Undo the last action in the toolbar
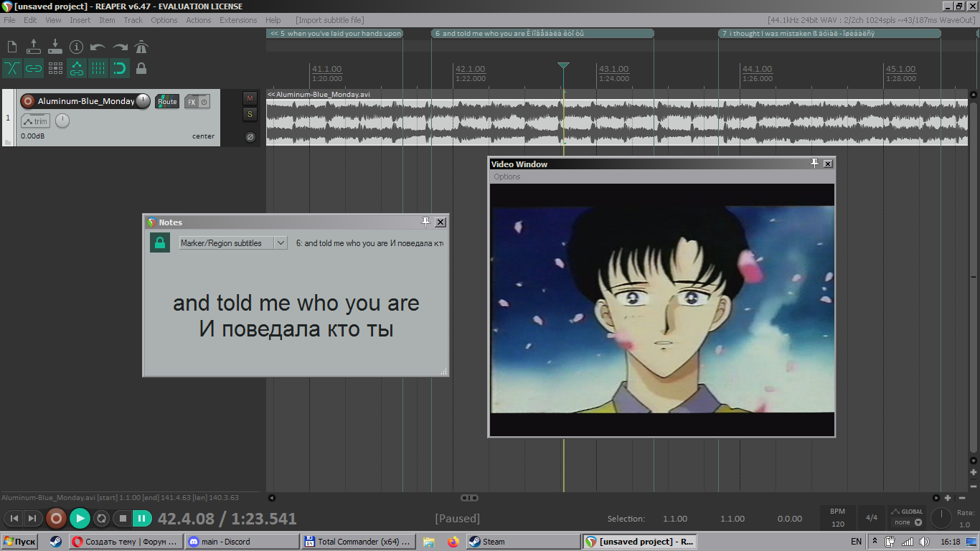 click(x=98, y=47)
